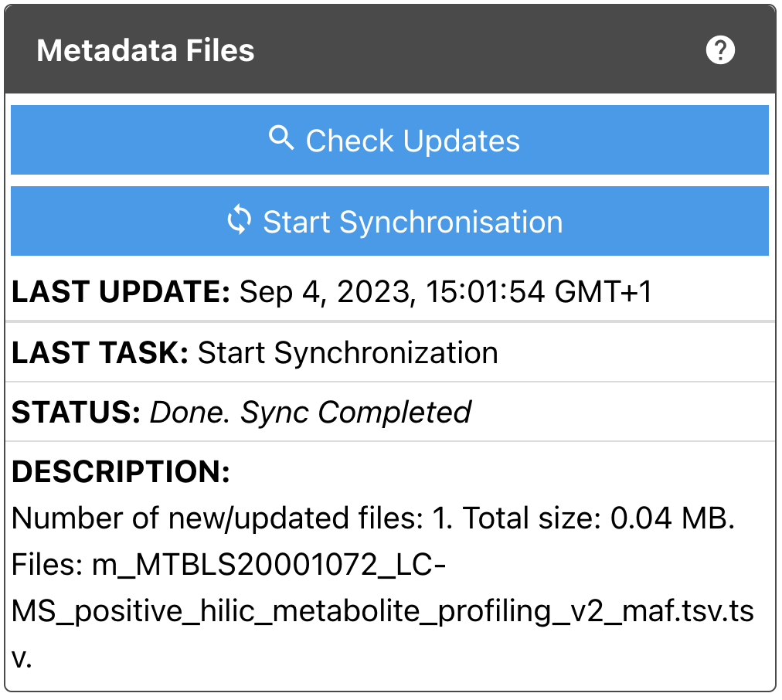Click the LAST UPDATE label

click(121, 292)
